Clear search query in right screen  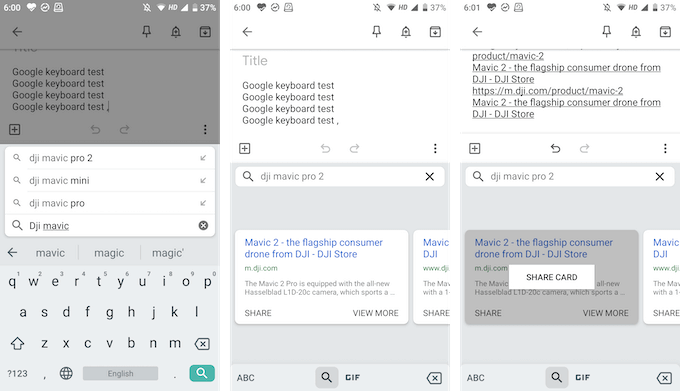660,176
